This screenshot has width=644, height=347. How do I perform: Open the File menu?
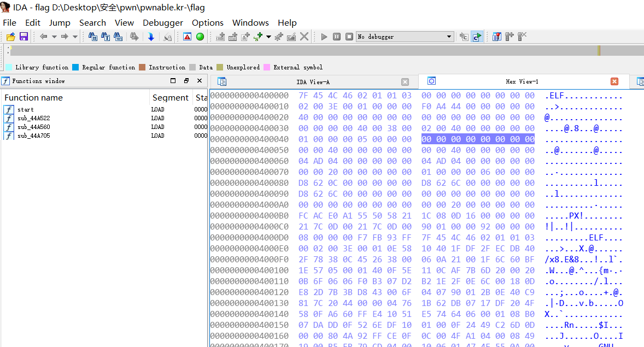click(9, 22)
